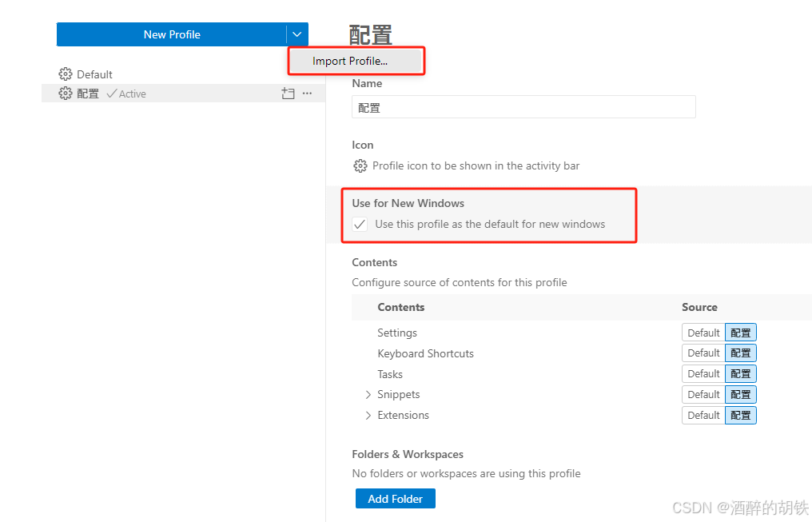
Task: Set Keyboard Shortcuts source to Default
Action: coord(703,353)
